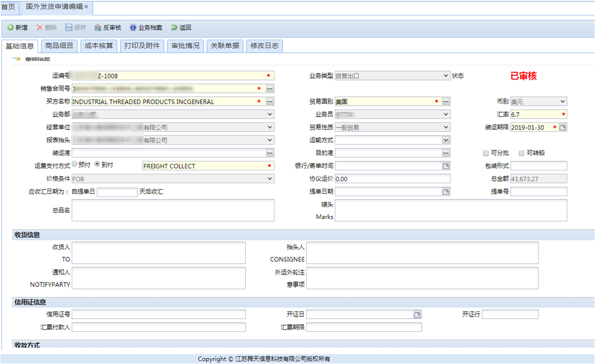Select the 预付 radio button

[x=75, y=164]
